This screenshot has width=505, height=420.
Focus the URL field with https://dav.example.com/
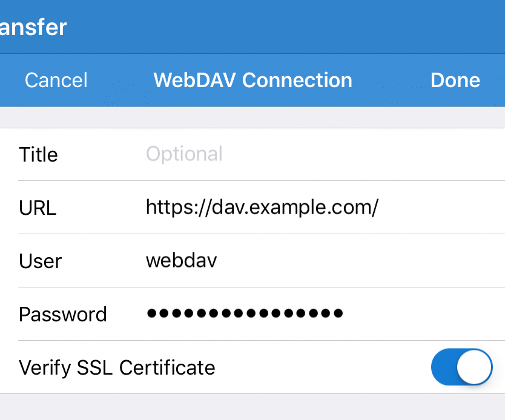pyautogui.click(x=262, y=208)
